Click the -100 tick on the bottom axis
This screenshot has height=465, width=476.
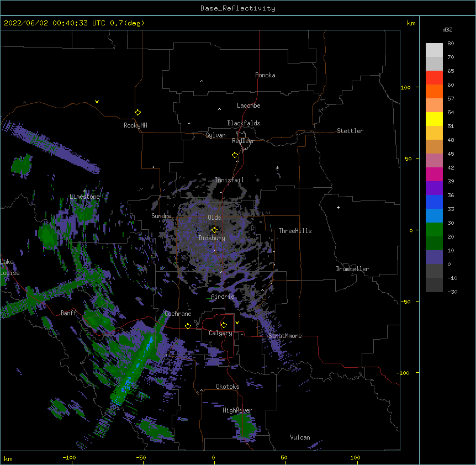coord(69,457)
